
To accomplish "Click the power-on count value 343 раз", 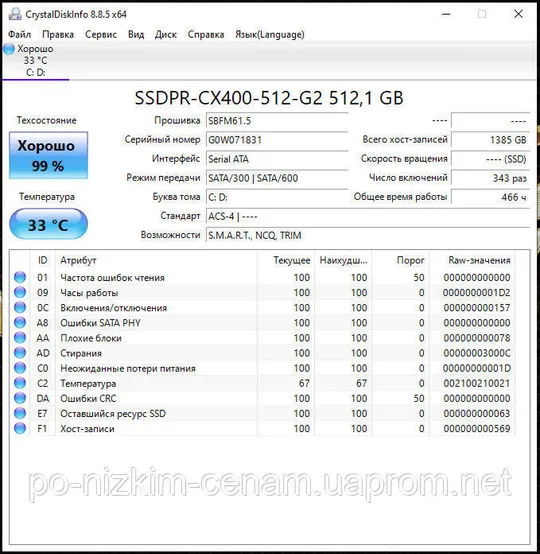I will click(491, 178).
